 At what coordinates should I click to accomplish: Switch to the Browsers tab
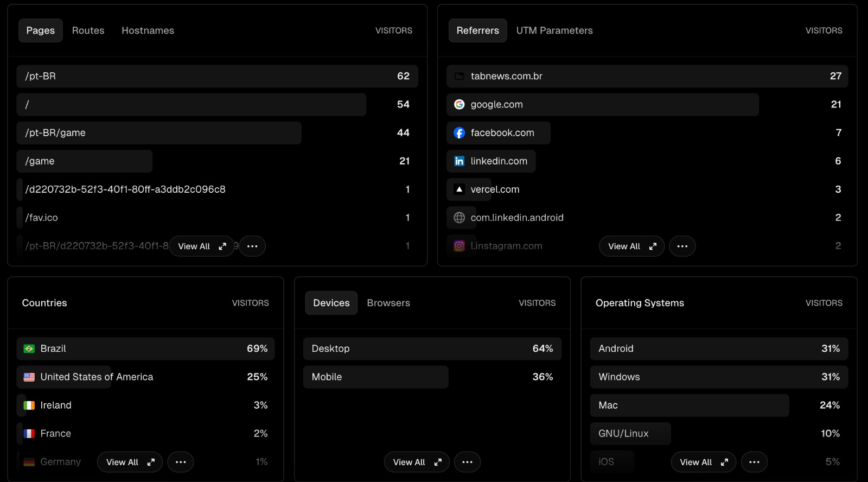click(x=388, y=303)
